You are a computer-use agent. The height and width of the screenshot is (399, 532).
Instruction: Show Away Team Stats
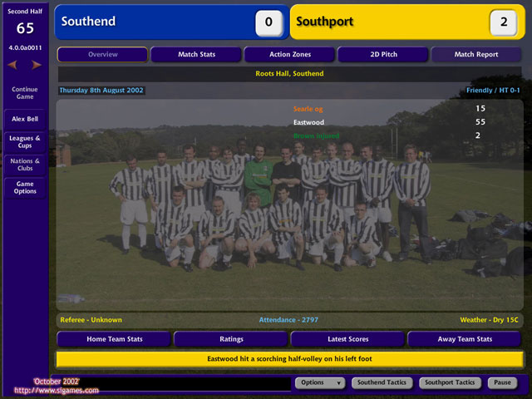click(x=465, y=339)
